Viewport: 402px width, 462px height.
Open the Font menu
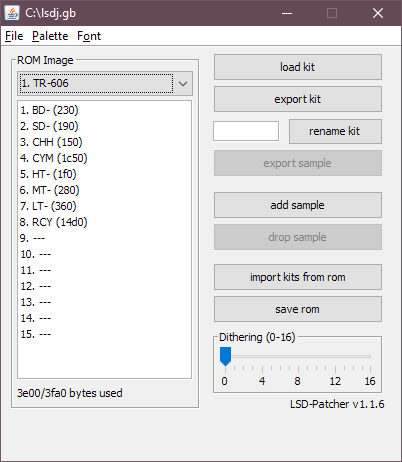click(x=89, y=36)
